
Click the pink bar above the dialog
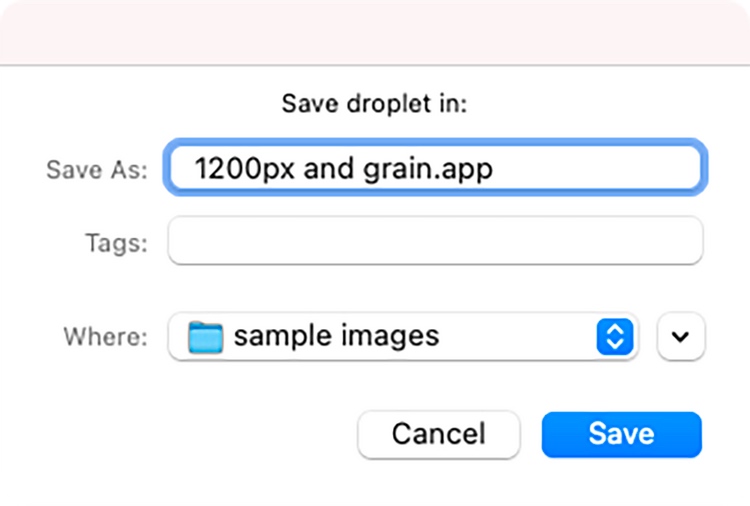pyautogui.click(x=375, y=32)
